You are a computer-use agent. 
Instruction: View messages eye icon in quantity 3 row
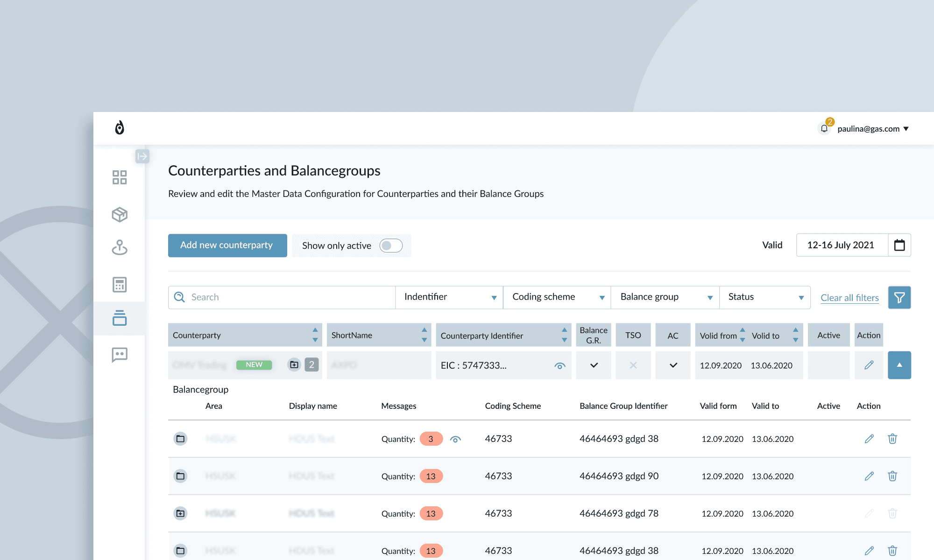tap(455, 439)
